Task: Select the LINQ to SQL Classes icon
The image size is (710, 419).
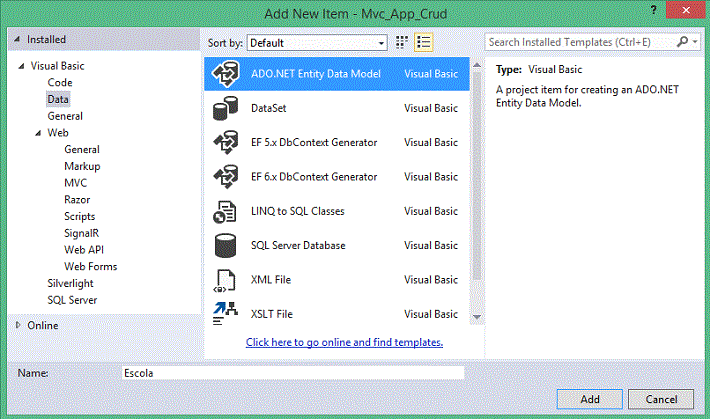Action: [x=225, y=212]
